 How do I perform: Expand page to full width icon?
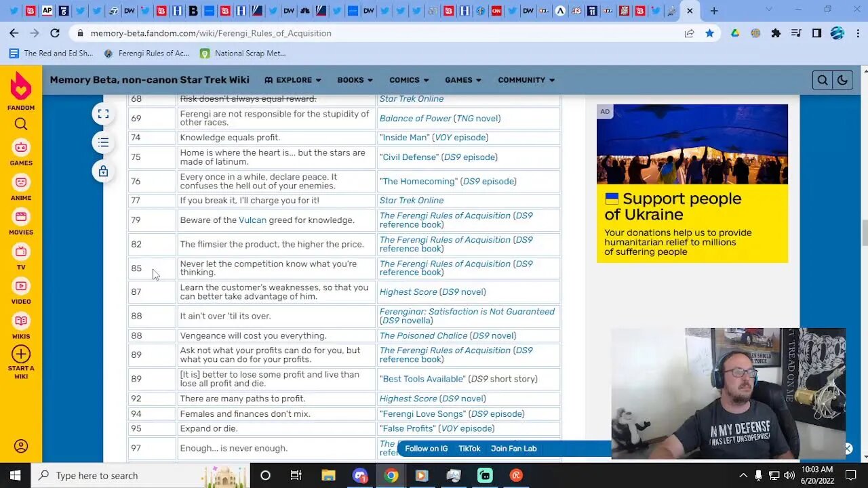pos(103,114)
